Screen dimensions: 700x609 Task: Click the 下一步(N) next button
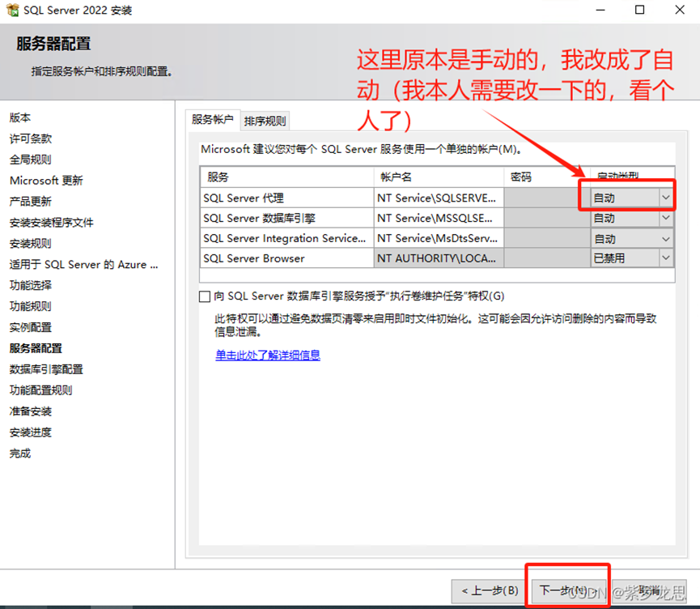click(568, 591)
